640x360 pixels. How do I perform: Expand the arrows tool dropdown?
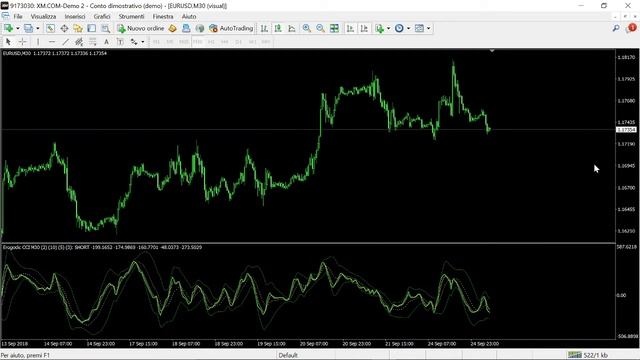pos(142,42)
